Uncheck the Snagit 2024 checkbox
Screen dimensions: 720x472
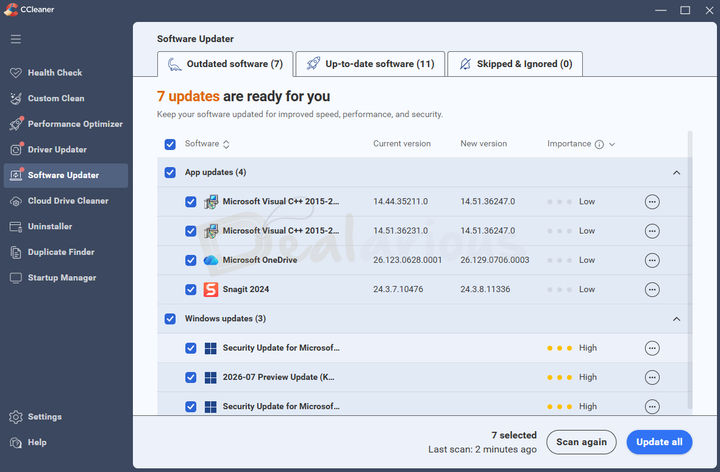click(x=191, y=290)
